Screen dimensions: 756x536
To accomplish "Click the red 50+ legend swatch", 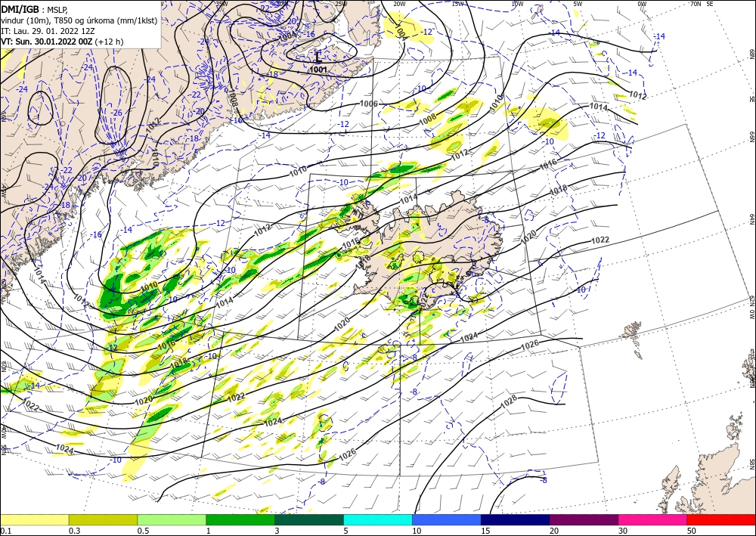I will tap(721, 519).
